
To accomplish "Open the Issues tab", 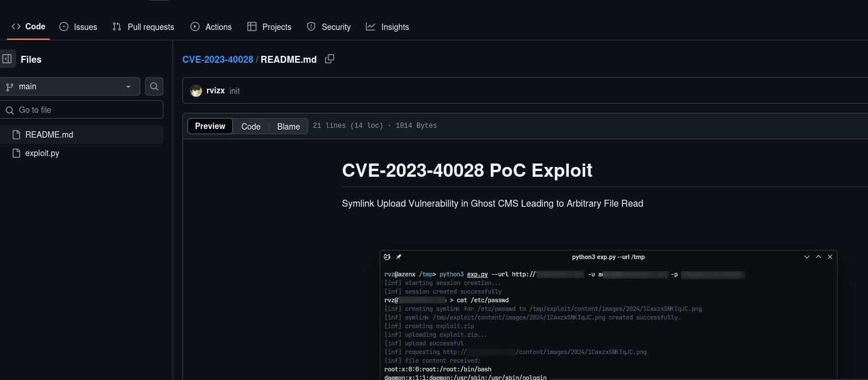I will click(x=78, y=26).
